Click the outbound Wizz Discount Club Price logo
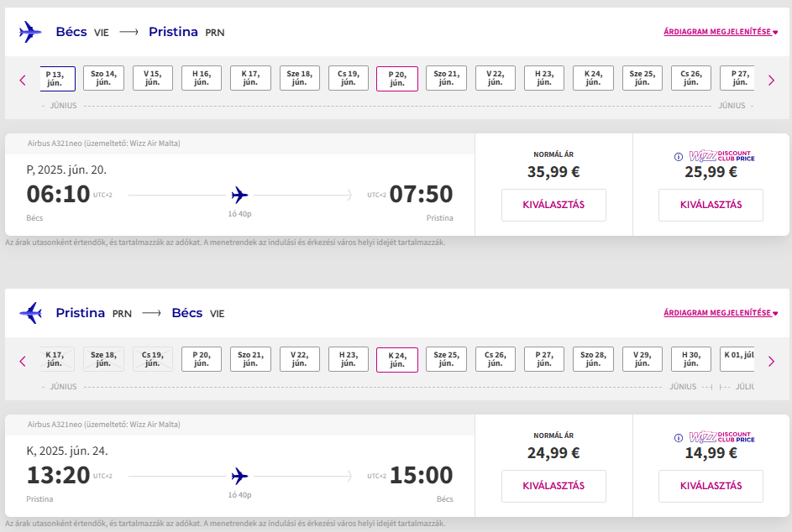Image resolution: width=792 pixels, height=532 pixels. coord(721,155)
